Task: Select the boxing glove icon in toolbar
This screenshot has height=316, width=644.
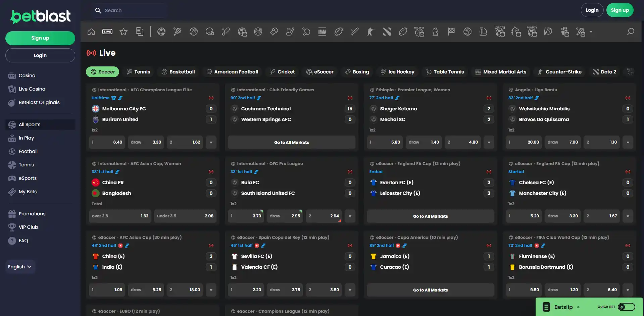Action: (x=274, y=32)
